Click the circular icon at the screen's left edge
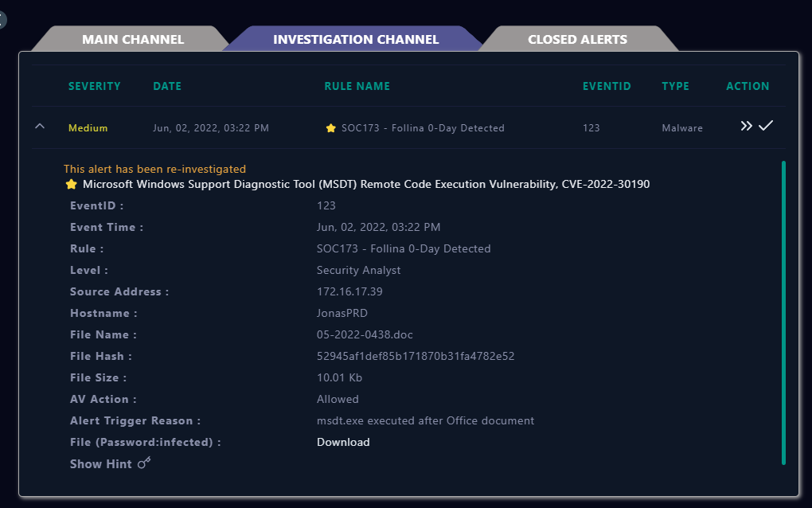The image size is (812, 508). tap(3, 19)
